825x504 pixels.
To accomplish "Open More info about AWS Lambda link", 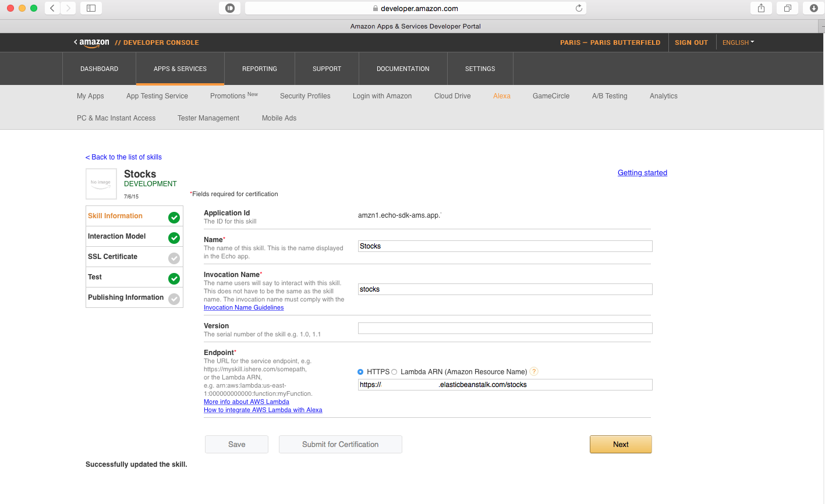I will click(246, 402).
